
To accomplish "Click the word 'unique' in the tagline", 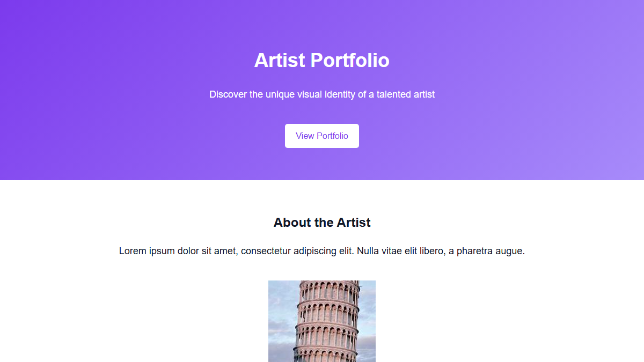I will coord(280,94).
